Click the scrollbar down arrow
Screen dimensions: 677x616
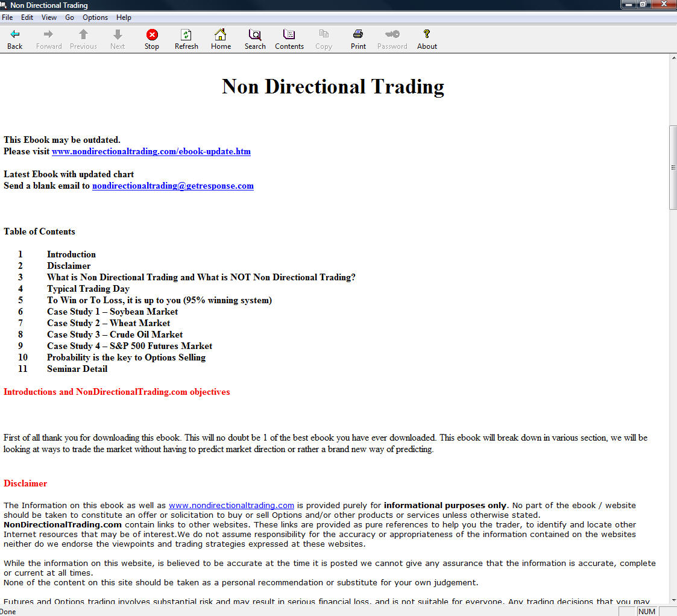click(673, 600)
